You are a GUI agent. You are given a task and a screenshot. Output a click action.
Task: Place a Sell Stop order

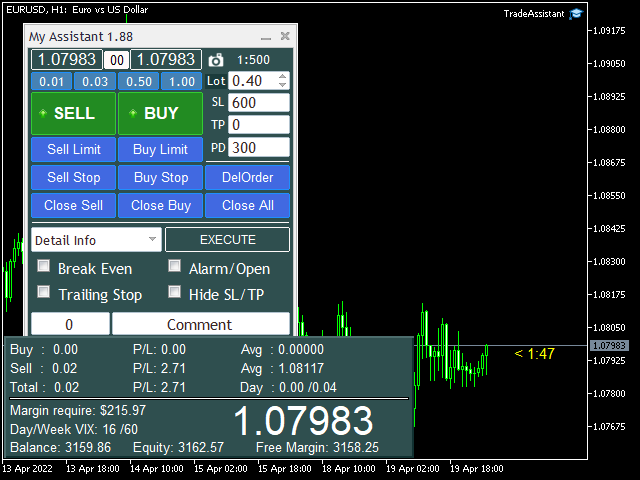74,178
